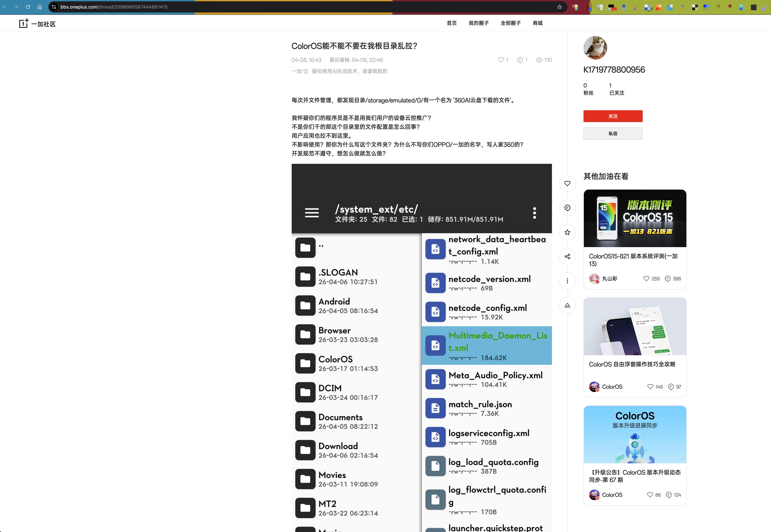Screen dimensions: 771x532
Task: Click the red 关注 follow button
Action: (613, 116)
